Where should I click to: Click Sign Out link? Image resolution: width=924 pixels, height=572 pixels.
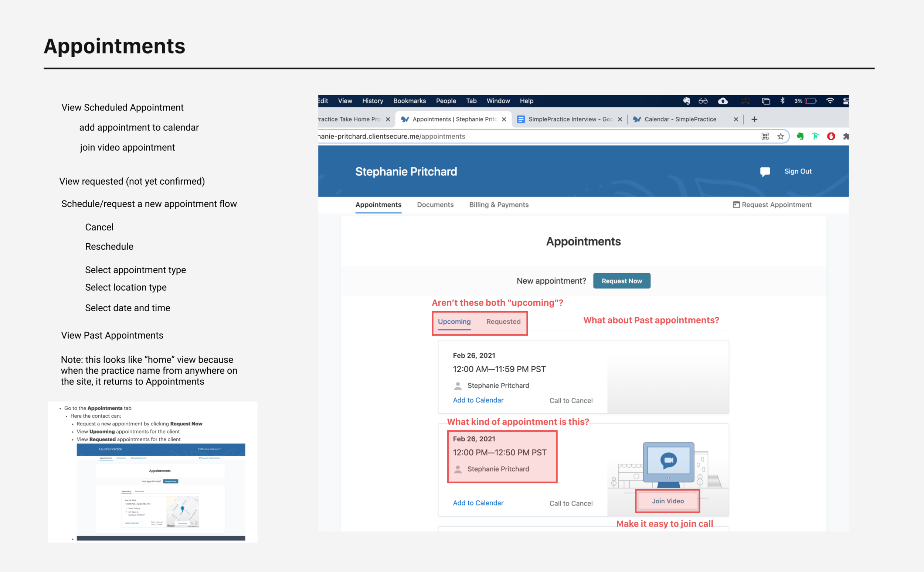[x=798, y=171]
